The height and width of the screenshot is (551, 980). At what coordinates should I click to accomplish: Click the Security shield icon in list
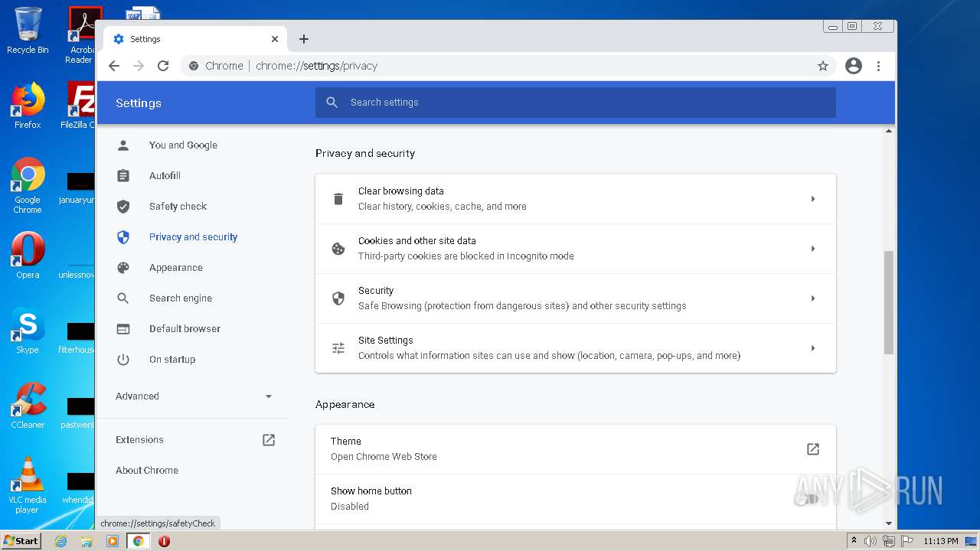coord(338,298)
